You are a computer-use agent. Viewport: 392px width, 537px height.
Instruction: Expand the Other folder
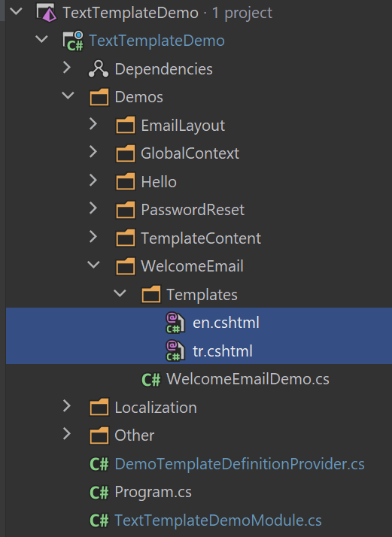tap(67, 434)
